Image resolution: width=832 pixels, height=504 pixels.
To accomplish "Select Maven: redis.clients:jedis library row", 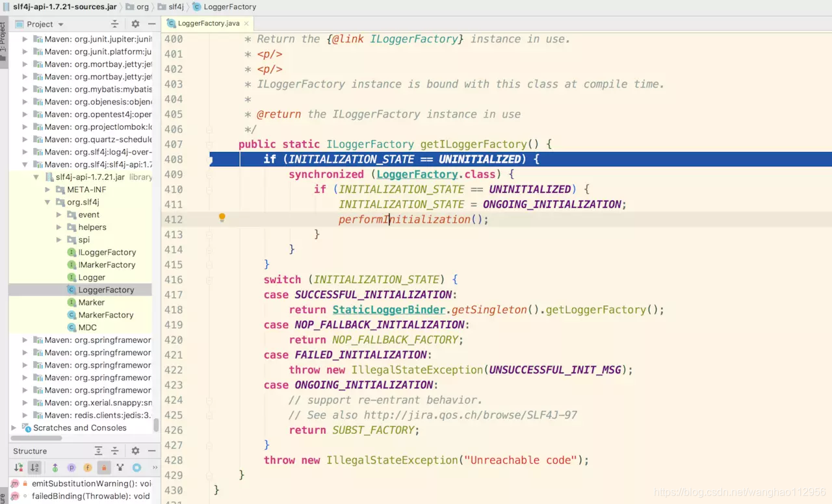I will pyautogui.click(x=81, y=415).
